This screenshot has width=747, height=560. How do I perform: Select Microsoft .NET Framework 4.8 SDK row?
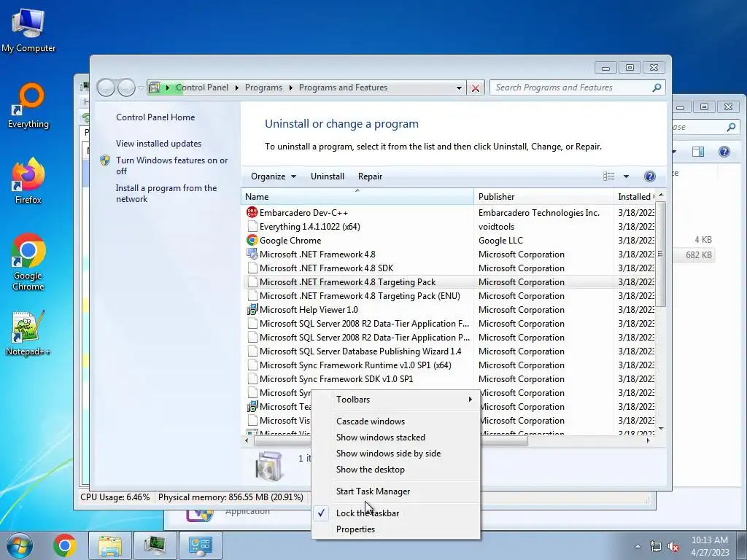pos(450,268)
